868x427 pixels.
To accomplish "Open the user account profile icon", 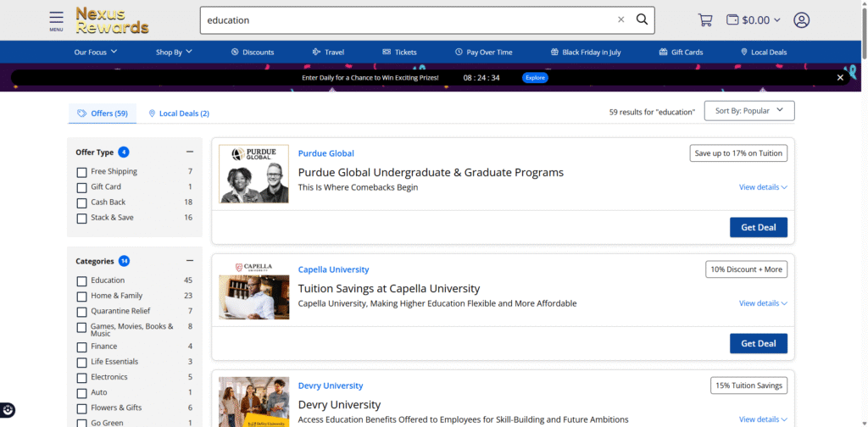I will coord(801,20).
